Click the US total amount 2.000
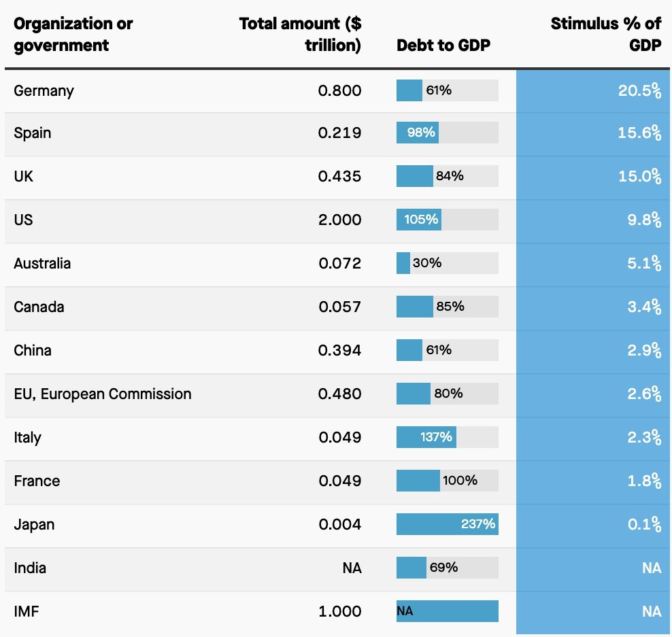672x637 pixels. coord(339,220)
